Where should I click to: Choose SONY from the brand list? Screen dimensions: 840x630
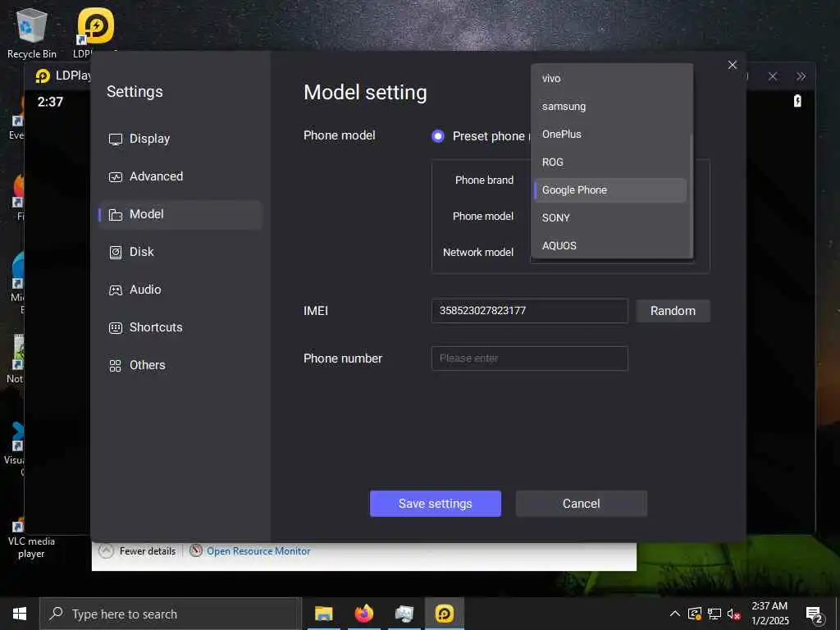tap(611, 218)
